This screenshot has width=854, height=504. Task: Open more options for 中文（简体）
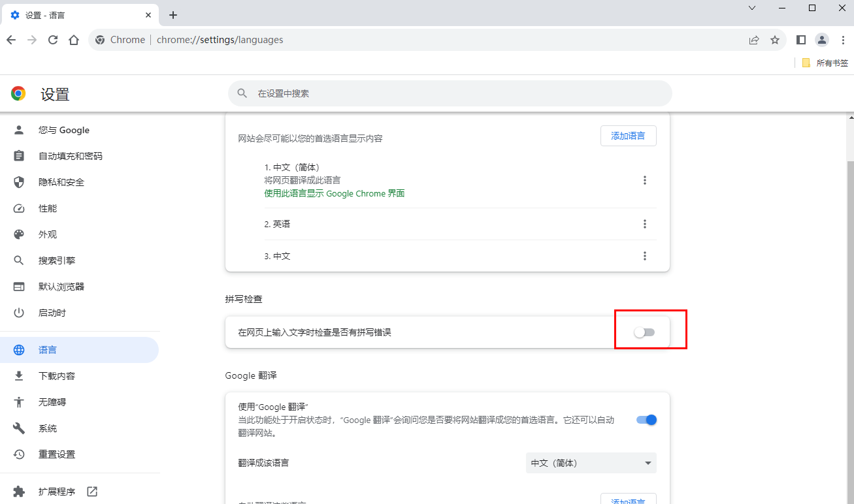coord(645,180)
